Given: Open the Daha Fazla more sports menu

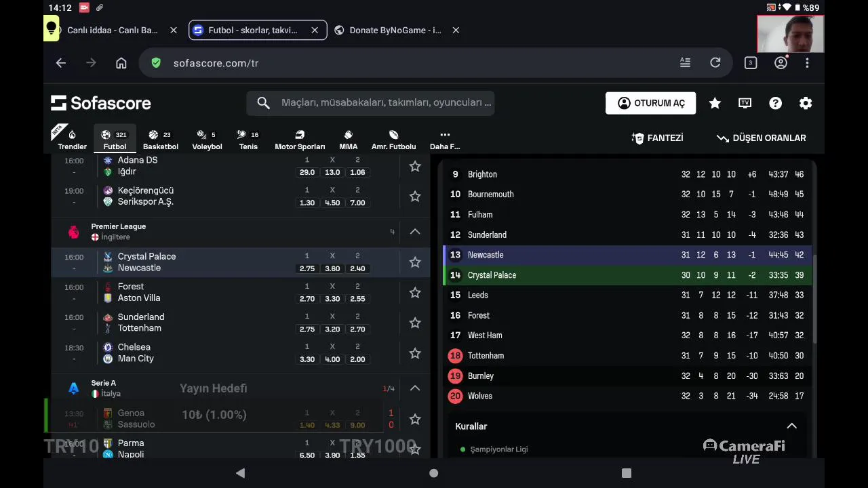Looking at the screenshot, I should point(445,140).
